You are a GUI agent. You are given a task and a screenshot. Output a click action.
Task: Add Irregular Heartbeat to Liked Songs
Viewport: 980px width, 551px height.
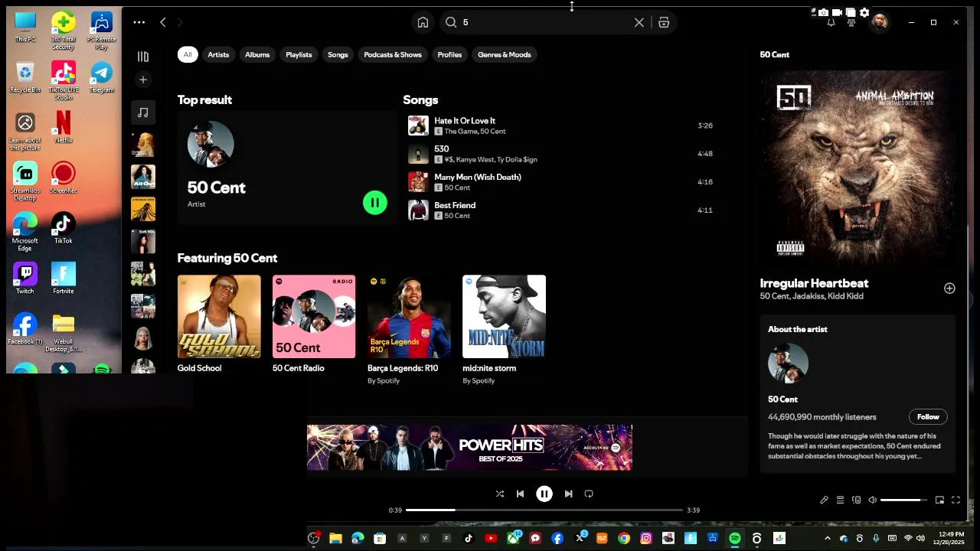coord(949,289)
